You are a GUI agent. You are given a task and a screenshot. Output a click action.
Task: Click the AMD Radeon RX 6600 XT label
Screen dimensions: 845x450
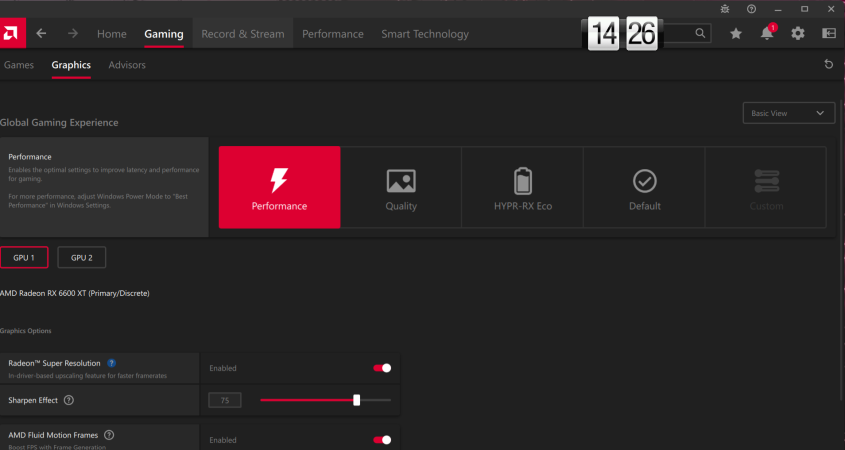point(74,293)
